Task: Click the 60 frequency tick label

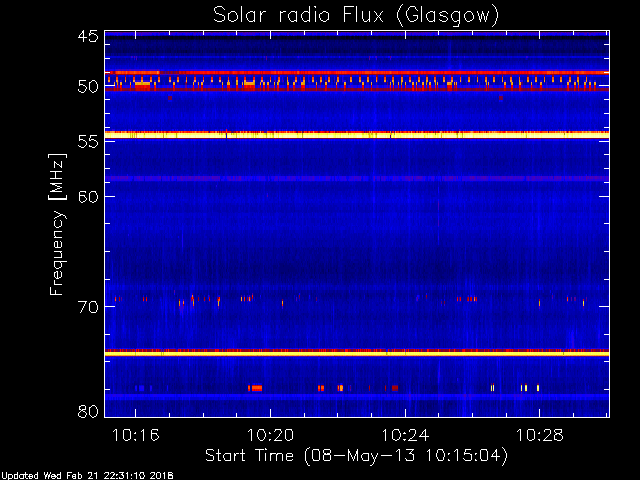Action: pos(88,196)
